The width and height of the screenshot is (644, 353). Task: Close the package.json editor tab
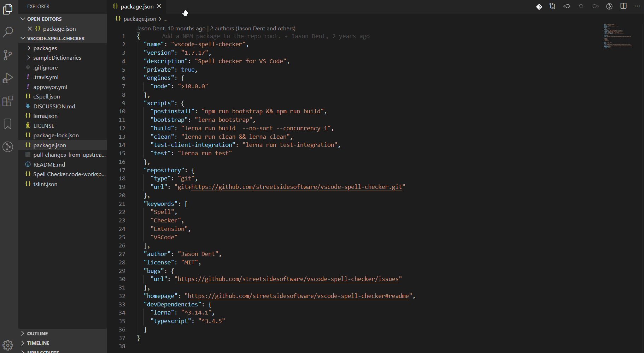tap(159, 6)
